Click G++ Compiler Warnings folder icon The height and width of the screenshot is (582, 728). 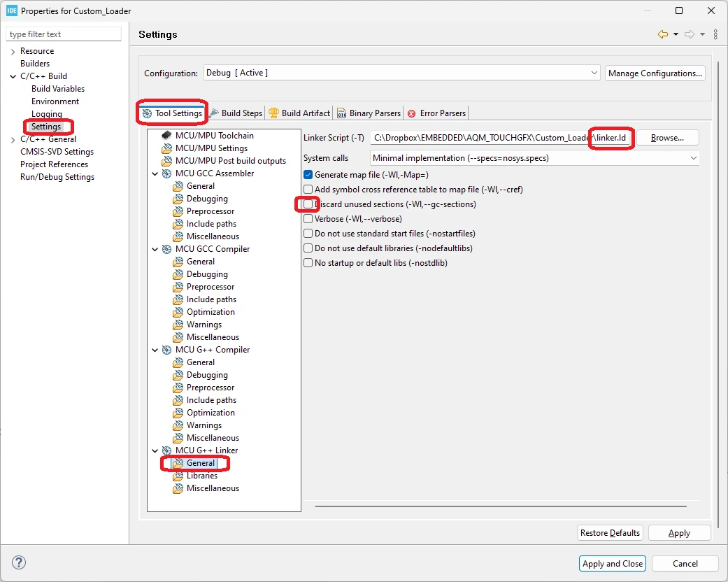point(178,425)
